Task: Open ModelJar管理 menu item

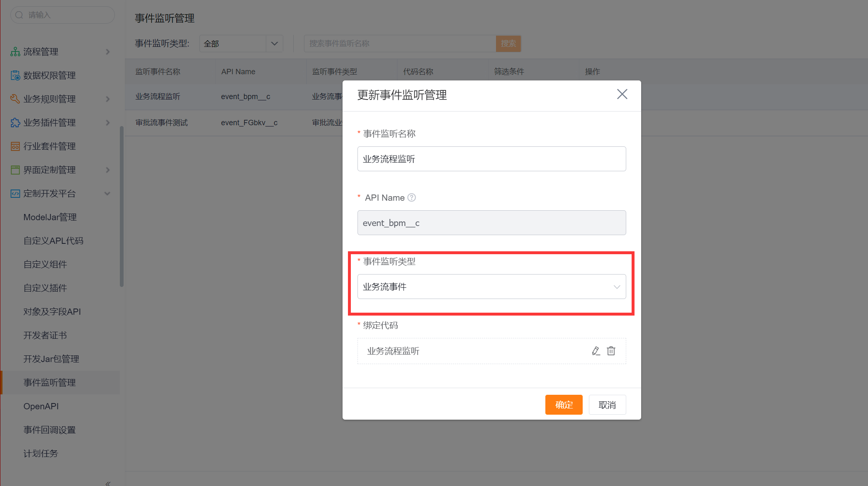Action: coord(50,217)
